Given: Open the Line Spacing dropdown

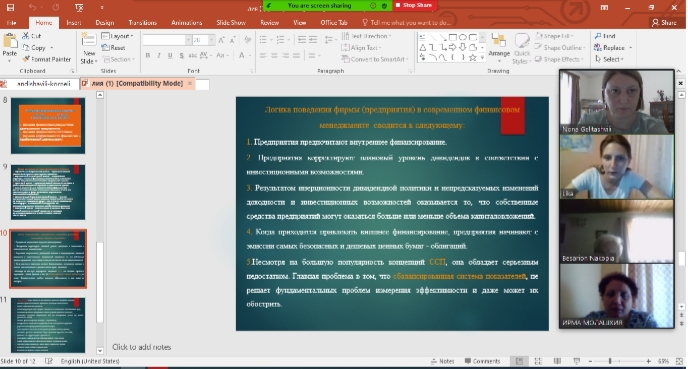Looking at the screenshot, I should [330, 40].
